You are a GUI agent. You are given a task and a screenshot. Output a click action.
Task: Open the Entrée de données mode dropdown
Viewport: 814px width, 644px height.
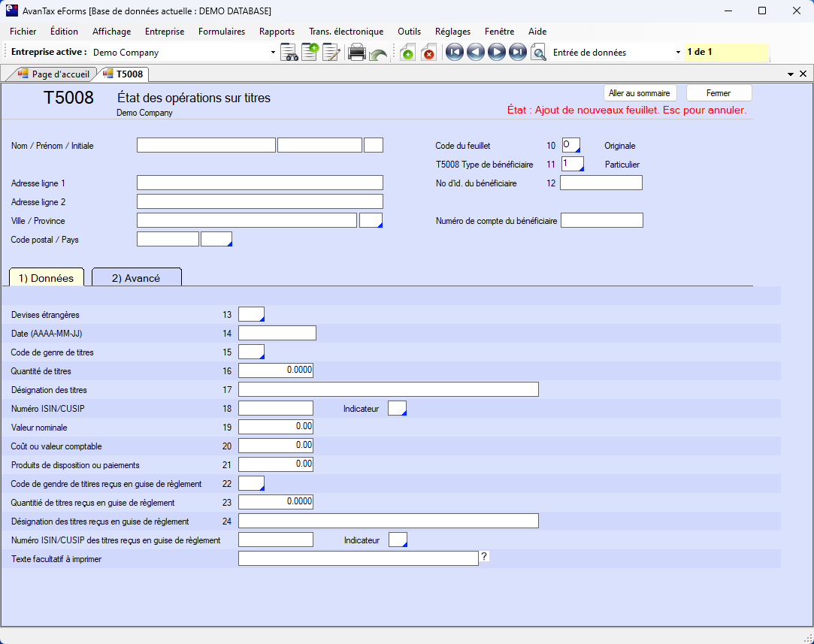coord(678,53)
